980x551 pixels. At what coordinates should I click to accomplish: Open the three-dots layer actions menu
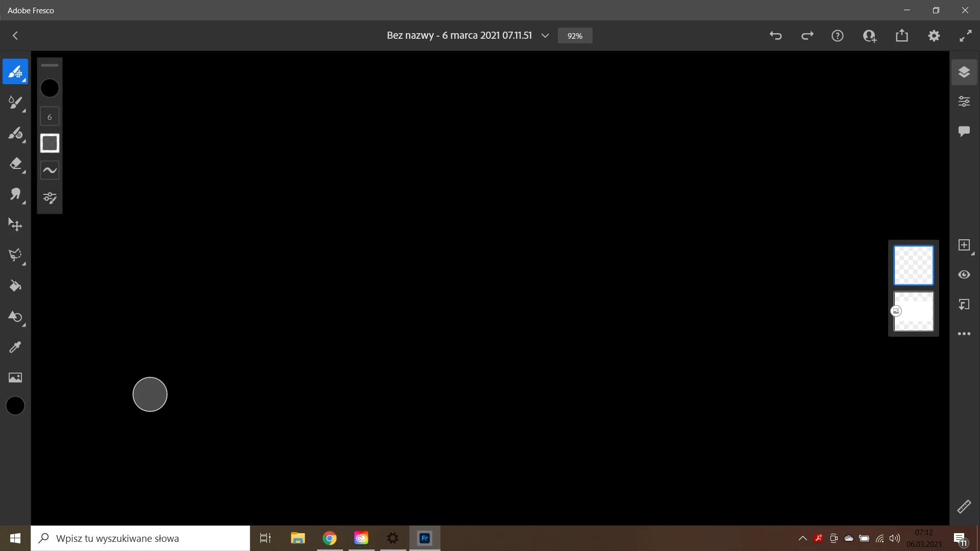[964, 334]
